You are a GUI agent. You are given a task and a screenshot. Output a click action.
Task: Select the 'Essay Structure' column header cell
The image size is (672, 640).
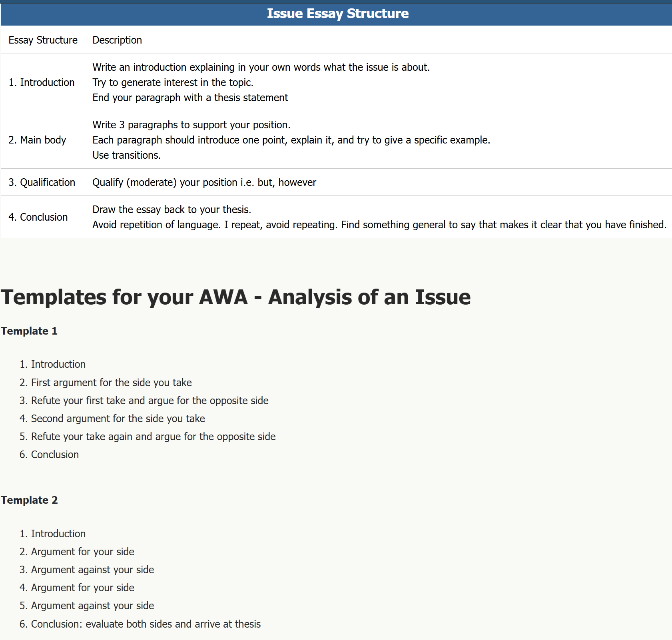[43, 40]
